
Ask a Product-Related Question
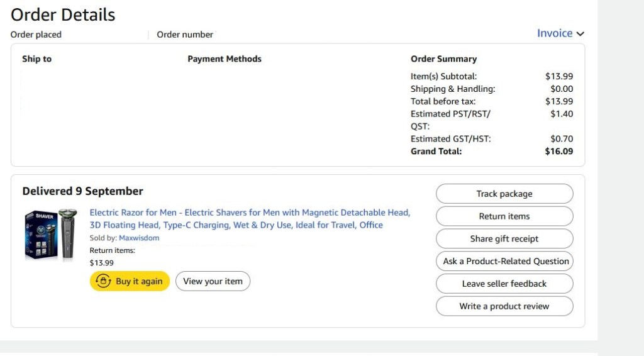tap(504, 261)
